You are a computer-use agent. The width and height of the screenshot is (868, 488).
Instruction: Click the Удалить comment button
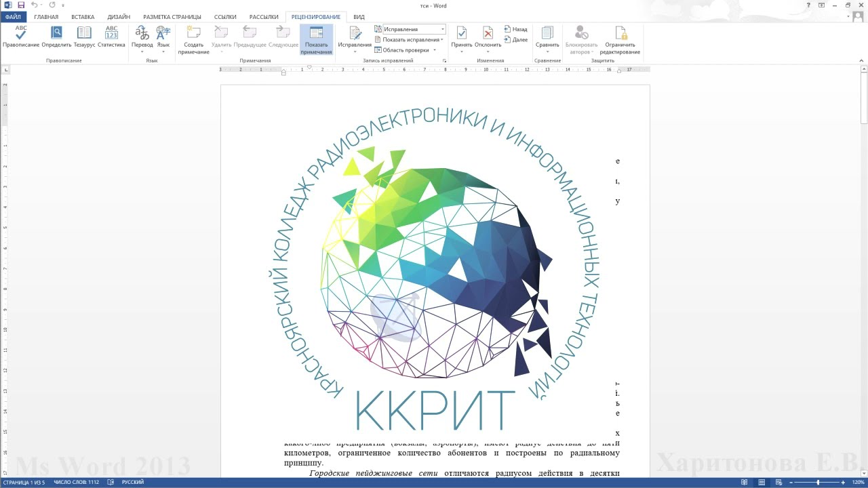(x=221, y=39)
